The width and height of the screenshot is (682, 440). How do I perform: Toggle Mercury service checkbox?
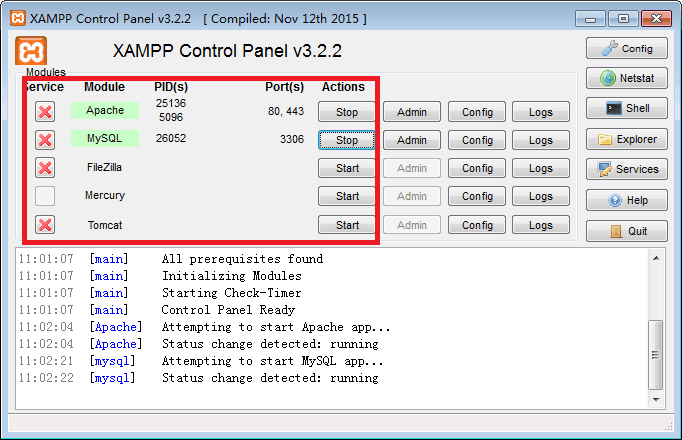pos(45,196)
